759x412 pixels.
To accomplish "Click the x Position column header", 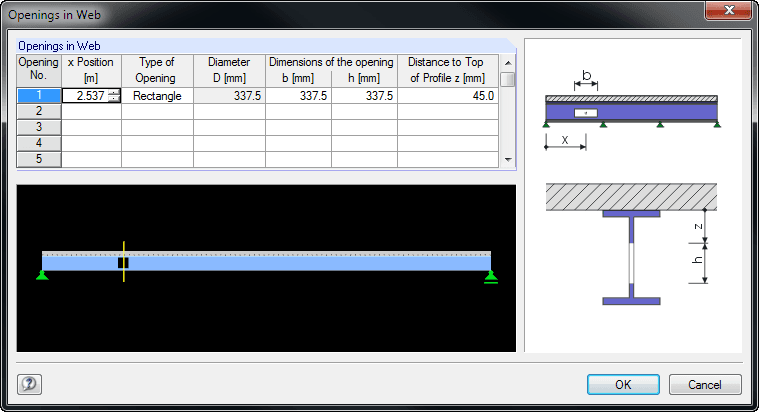I will [x=91, y=70].
